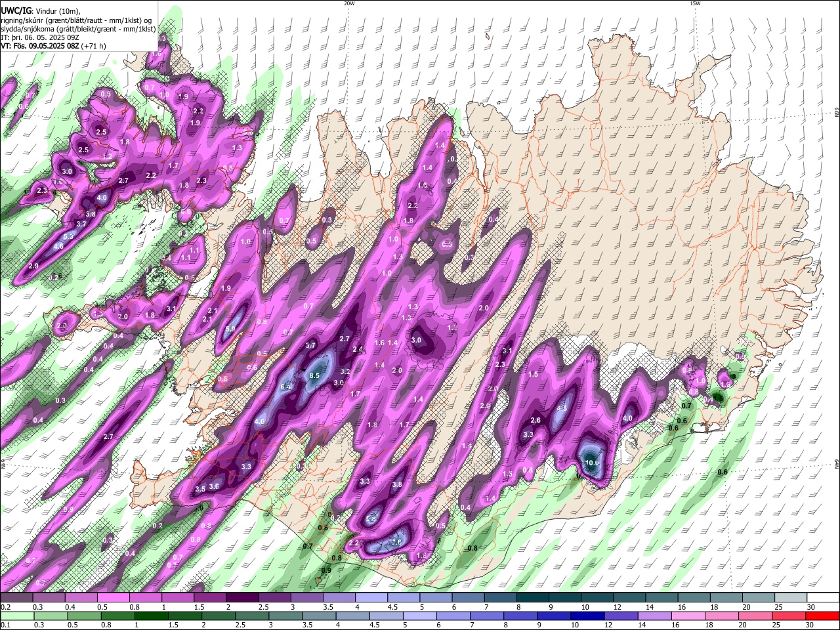This screenshot has height=630, width=840.
Task: Pick the gray-blue 4 rain legend swatch
Action: (352, 616)
